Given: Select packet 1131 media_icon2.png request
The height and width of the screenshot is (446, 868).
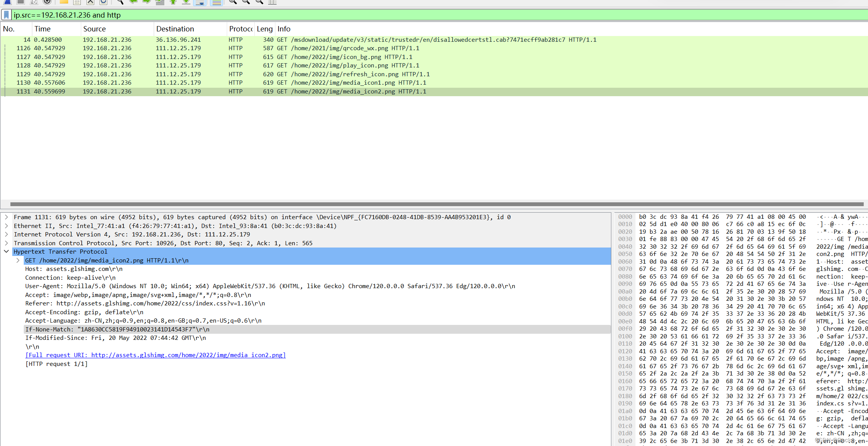Looking at the screenshot, I should tap(434, 92).
